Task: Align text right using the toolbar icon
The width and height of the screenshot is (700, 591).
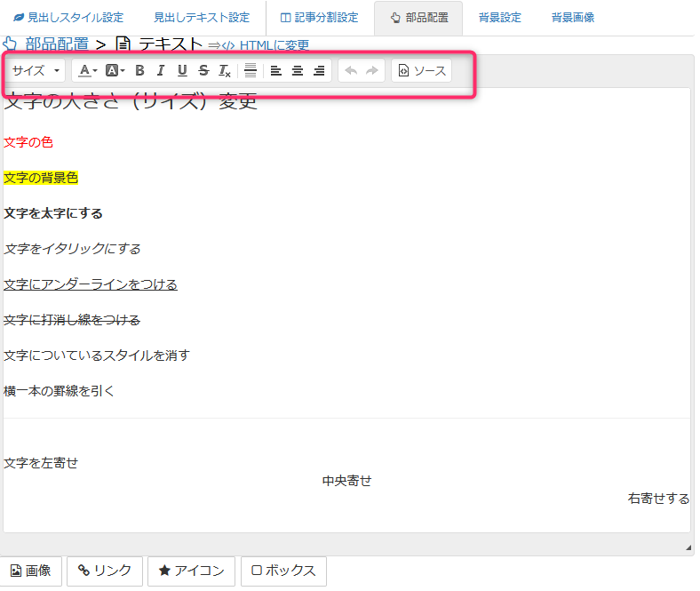Action: [x=319, y=71]
